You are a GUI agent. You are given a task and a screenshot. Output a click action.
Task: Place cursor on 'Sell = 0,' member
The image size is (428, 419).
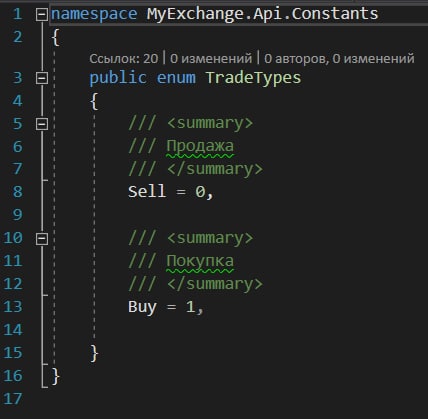pos(171,192)
